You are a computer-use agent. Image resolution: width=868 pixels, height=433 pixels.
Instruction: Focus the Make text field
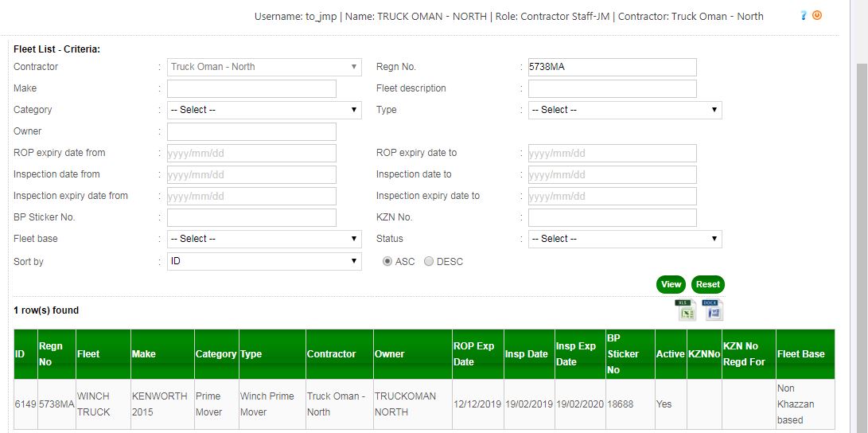click(251, 88)
